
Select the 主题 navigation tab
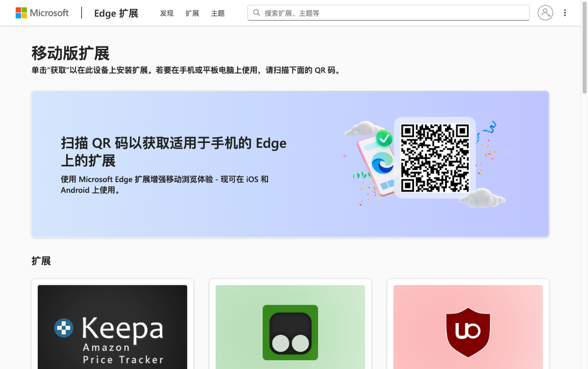point(218,13)
